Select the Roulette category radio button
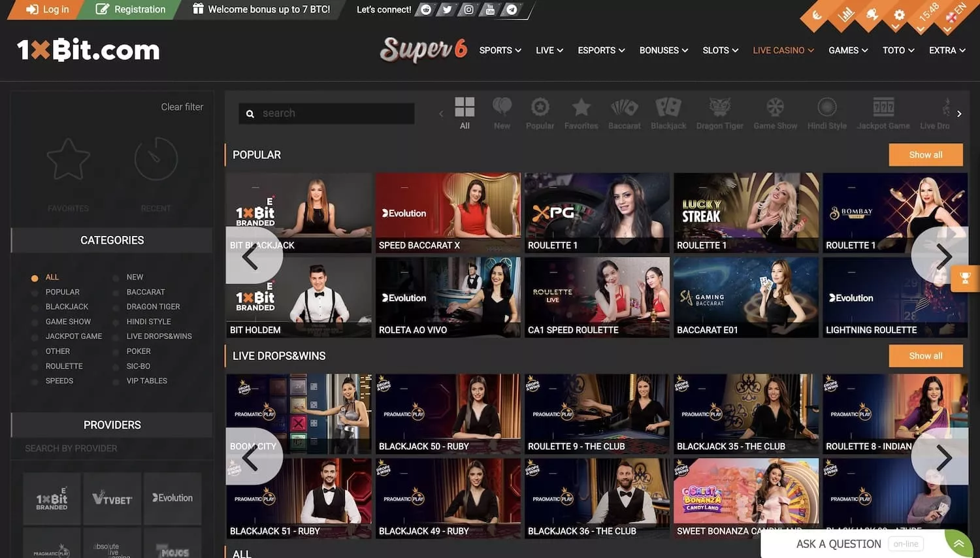 pyautogui.click(x=35, y=367)
